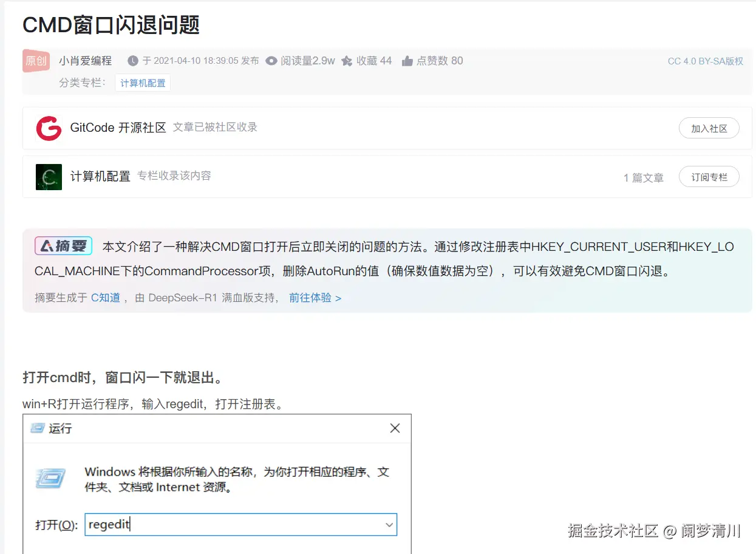Click the AI 摘要 badge icon
This screenshot has width=756, height=554.
click(63, 246)
